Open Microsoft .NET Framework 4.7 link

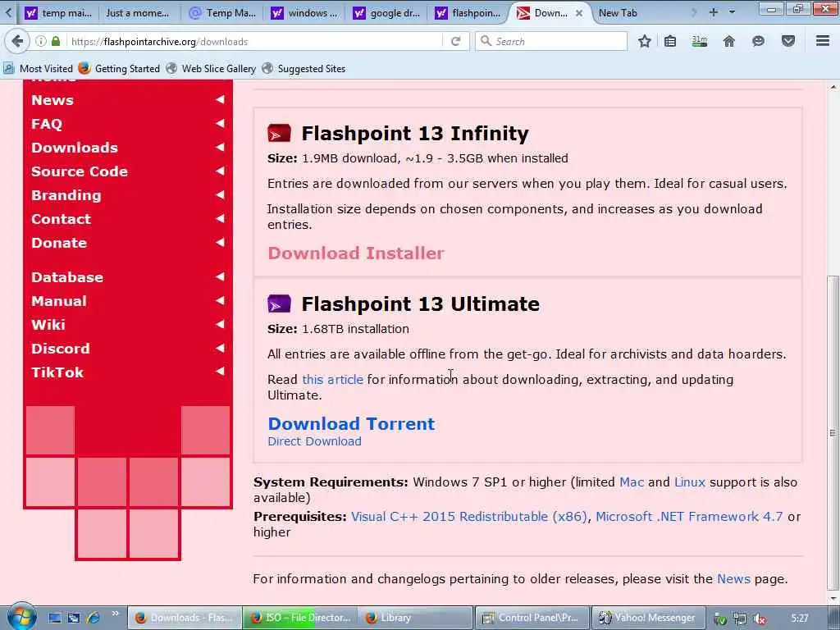(689, 517)
